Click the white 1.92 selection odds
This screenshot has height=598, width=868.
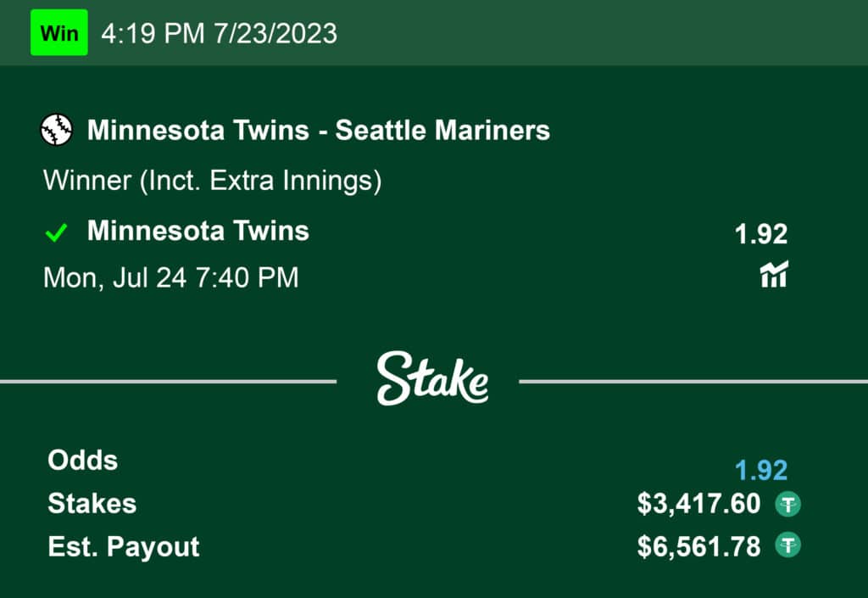coord(760,235)
